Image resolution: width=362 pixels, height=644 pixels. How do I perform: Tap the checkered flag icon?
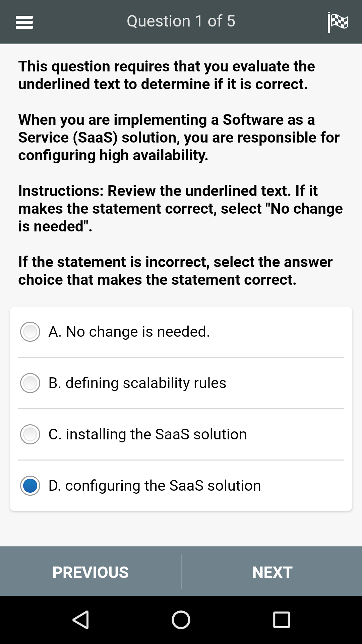[338, 22]
